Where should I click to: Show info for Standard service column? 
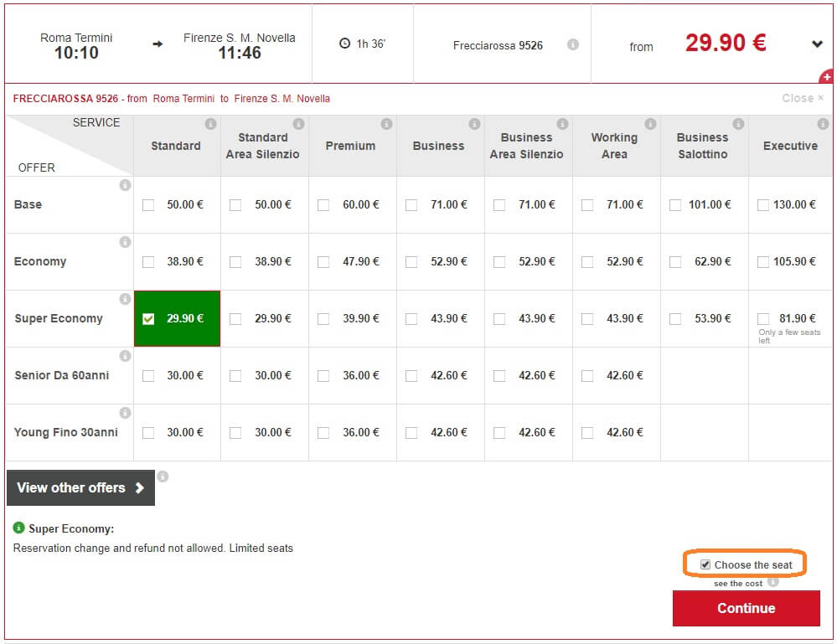point(211,124)
